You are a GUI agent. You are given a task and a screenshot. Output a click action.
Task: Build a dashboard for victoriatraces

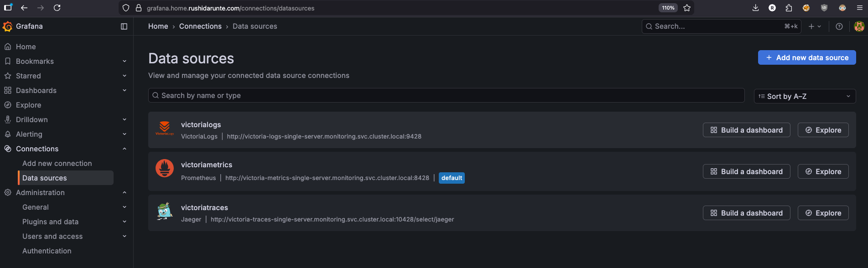[746, 213]
